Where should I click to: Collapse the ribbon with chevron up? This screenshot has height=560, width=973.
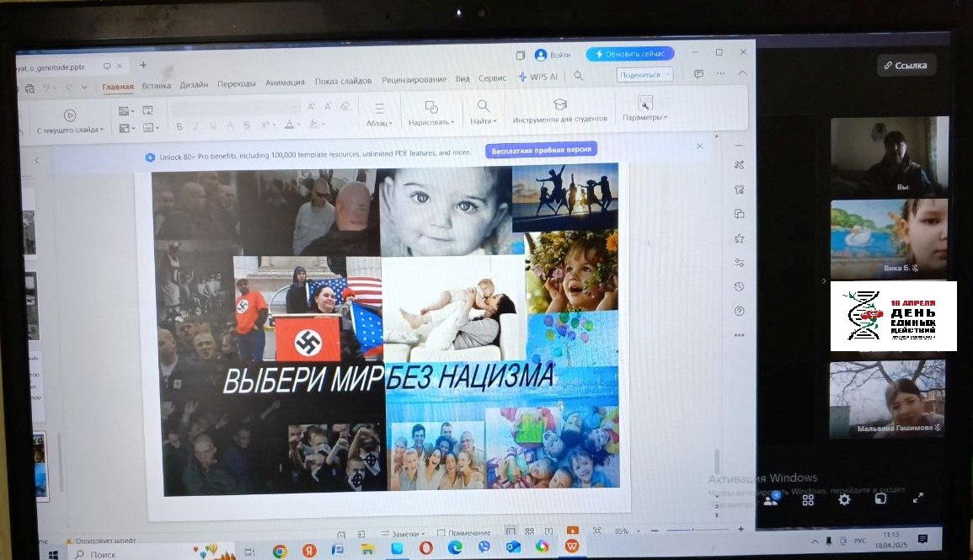(742, 72)
